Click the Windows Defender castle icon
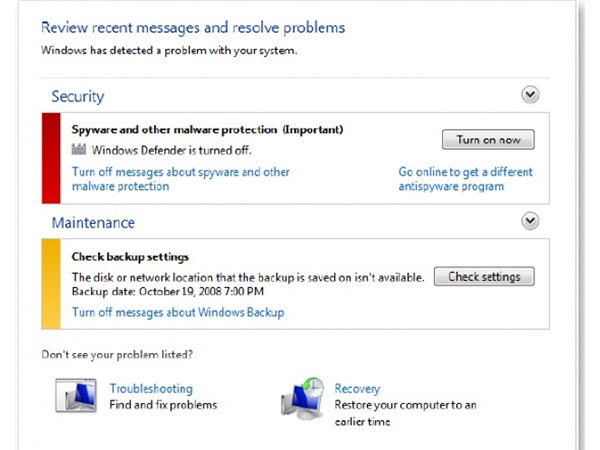 point(79,149)
